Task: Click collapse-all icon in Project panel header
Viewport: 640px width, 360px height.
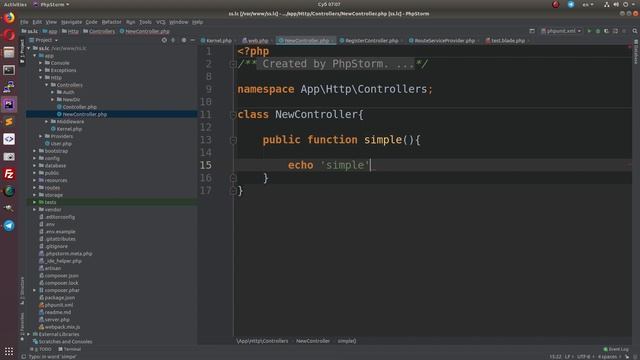Action: [173, 40]
